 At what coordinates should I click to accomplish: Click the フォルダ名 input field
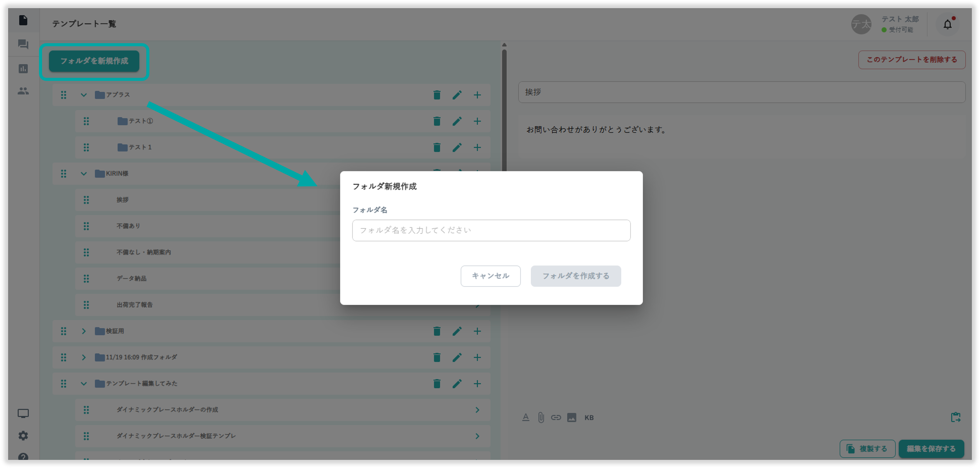[491, 230]
